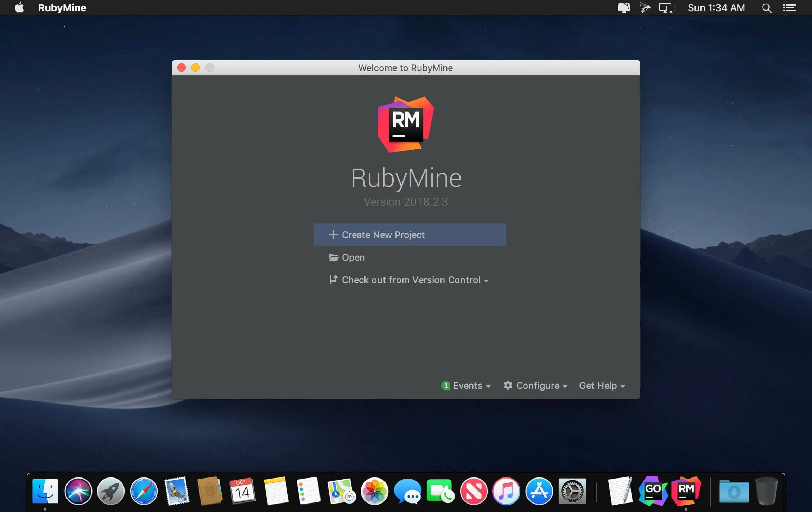Open System Preferences from the dock
Viewport: 812px width, 512px height.
[x=572, y=491]
